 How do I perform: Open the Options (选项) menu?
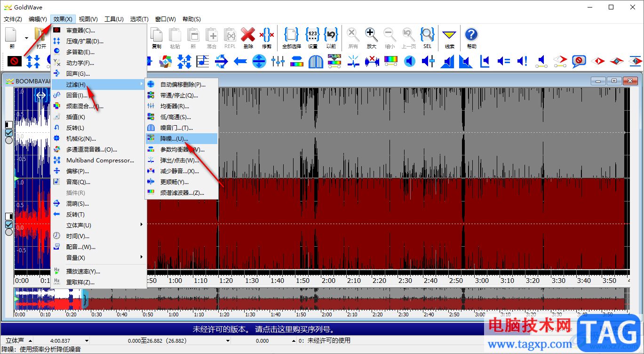[139, 19]
